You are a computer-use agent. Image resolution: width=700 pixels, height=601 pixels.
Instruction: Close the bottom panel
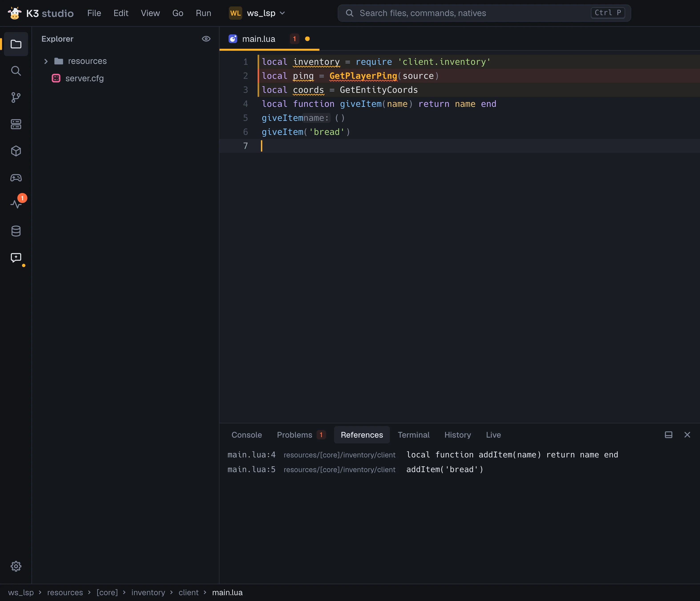tap(687, 435)
